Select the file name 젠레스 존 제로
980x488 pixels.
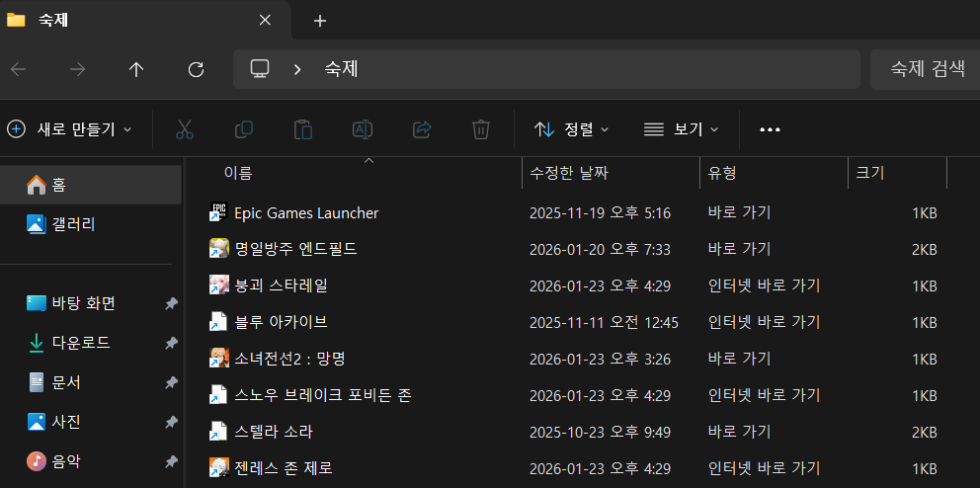click(x=284, y=467)
